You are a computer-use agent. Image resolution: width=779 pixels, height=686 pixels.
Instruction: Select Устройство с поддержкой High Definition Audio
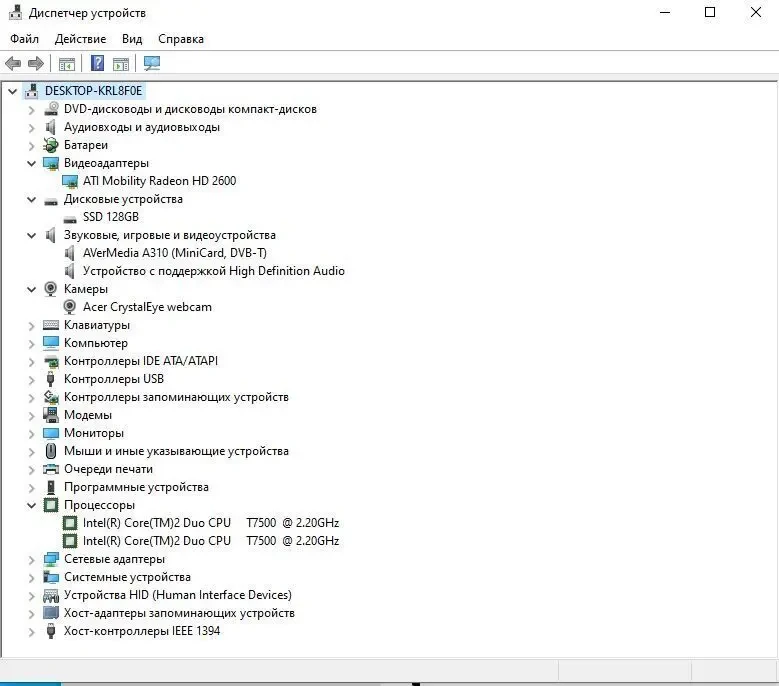click(214, 271)
